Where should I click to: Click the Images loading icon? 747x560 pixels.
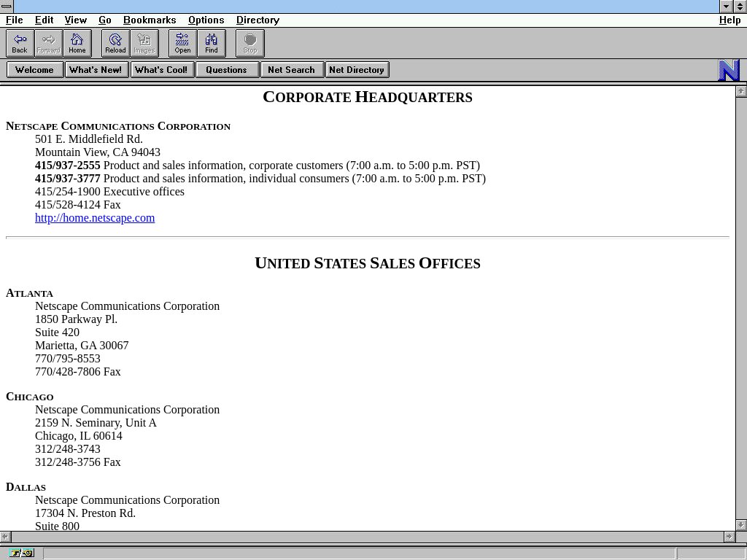pos(144,43)
